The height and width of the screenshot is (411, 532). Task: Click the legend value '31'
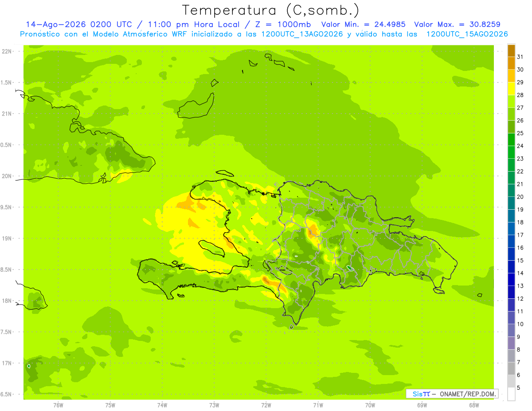pyautogui.click(x=520, y=57)
